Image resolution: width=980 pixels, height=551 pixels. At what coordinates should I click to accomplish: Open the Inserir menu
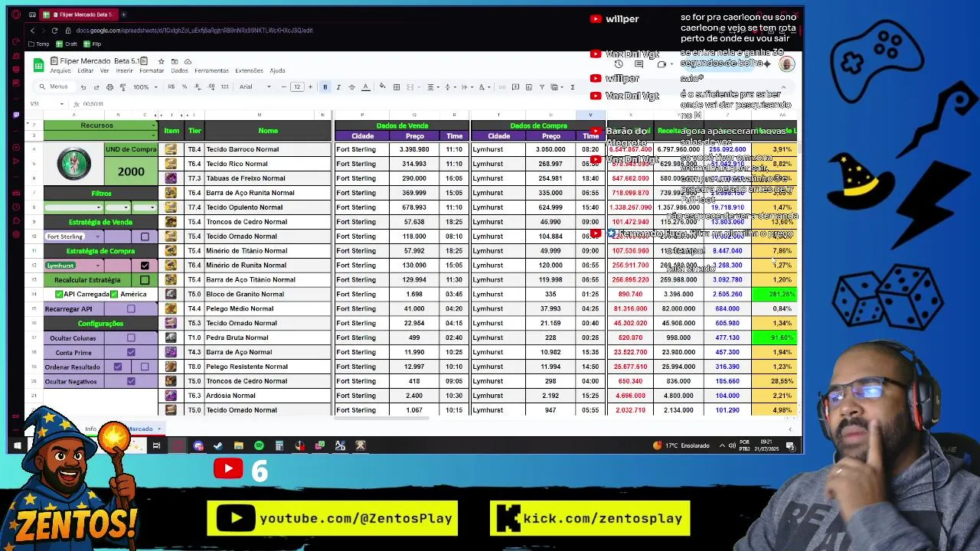124,71
